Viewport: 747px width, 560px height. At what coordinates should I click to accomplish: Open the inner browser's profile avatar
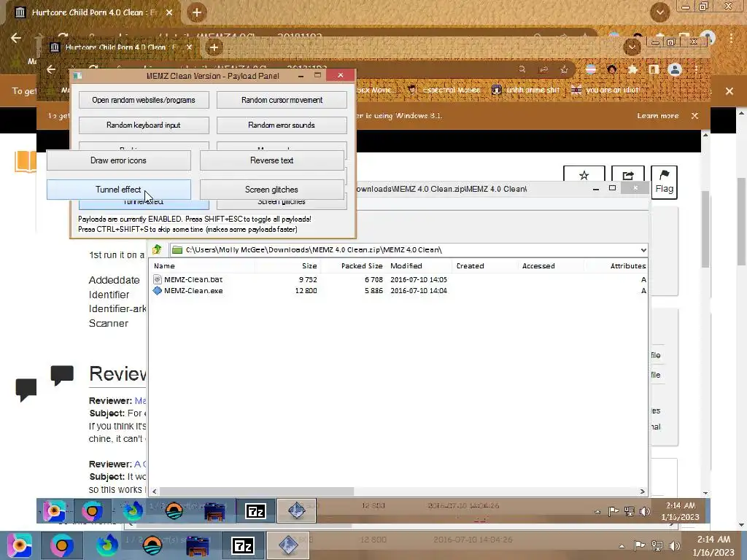pyautogui.click(x=675, y=69)
